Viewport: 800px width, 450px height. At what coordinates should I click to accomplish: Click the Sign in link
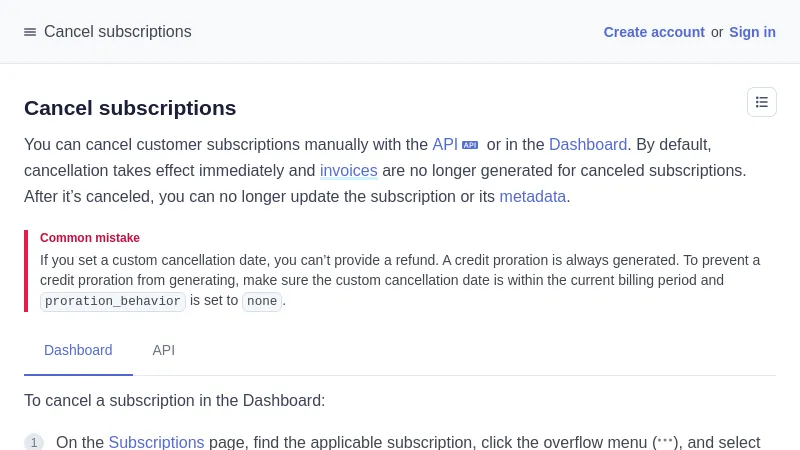click(752, 32)
